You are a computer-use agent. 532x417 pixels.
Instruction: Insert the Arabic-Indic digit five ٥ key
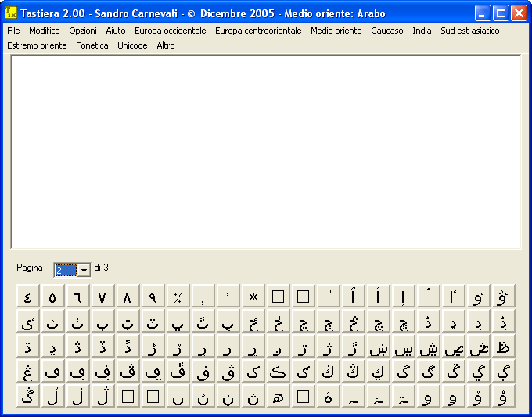point(53,296)
